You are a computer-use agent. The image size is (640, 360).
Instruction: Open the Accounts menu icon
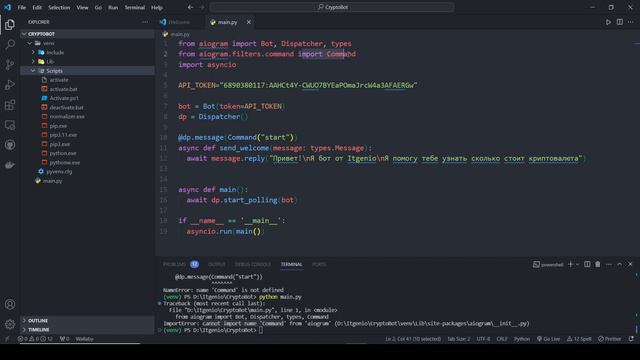[10, 304]
